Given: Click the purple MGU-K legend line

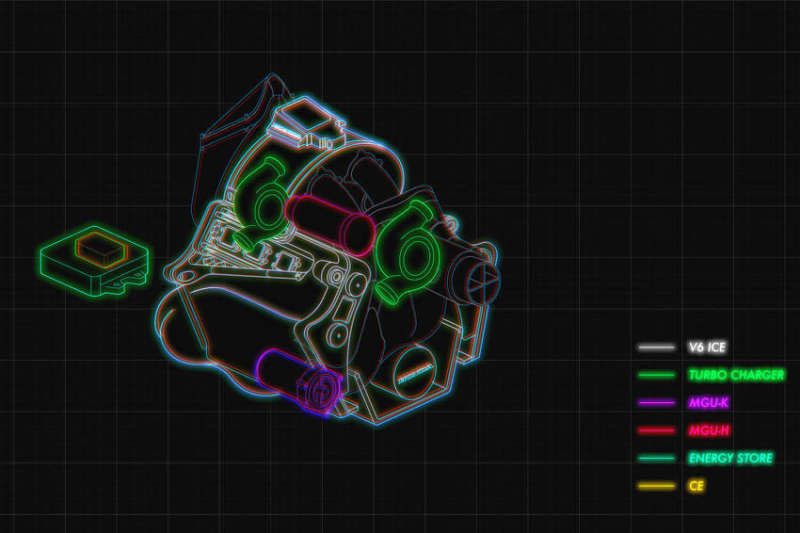Looking at the screenshot, I should (656, 403).
